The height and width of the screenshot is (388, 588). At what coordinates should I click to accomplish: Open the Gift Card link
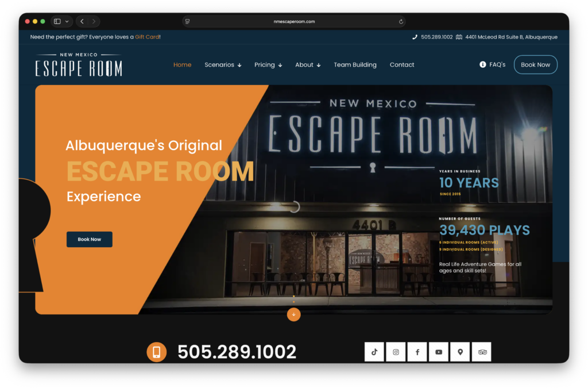point(147,36)
